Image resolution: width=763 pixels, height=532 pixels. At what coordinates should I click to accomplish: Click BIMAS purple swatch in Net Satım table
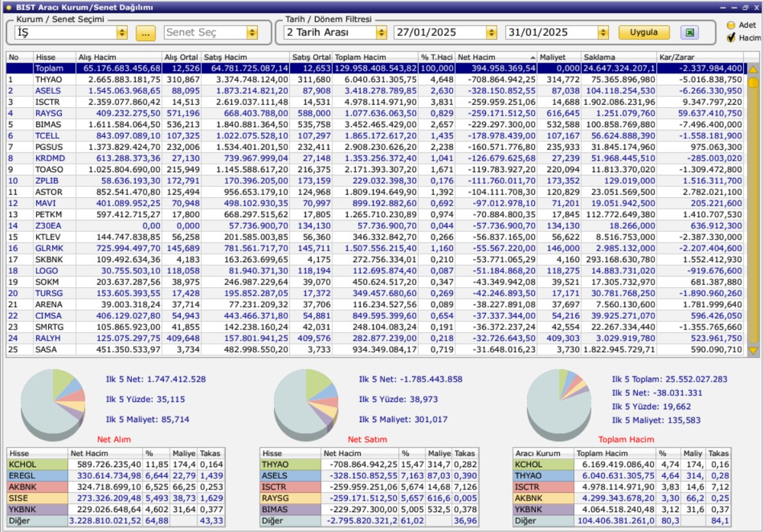[x=291, y=509]
